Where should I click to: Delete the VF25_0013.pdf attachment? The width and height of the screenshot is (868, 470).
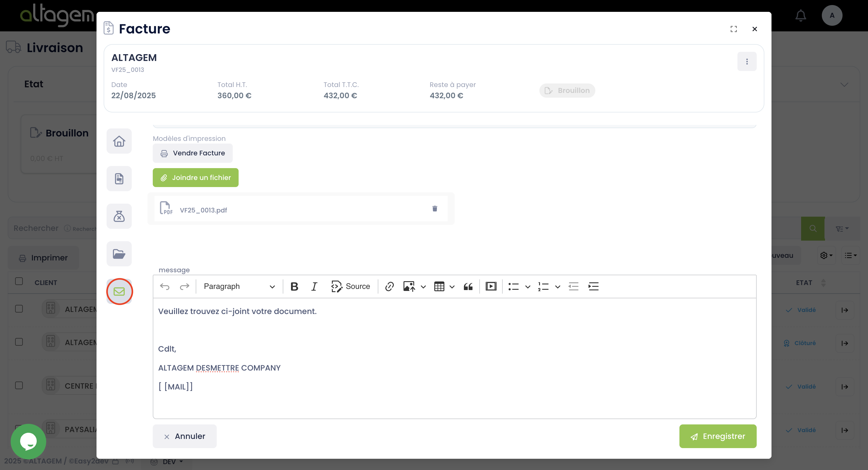(435, 209)
